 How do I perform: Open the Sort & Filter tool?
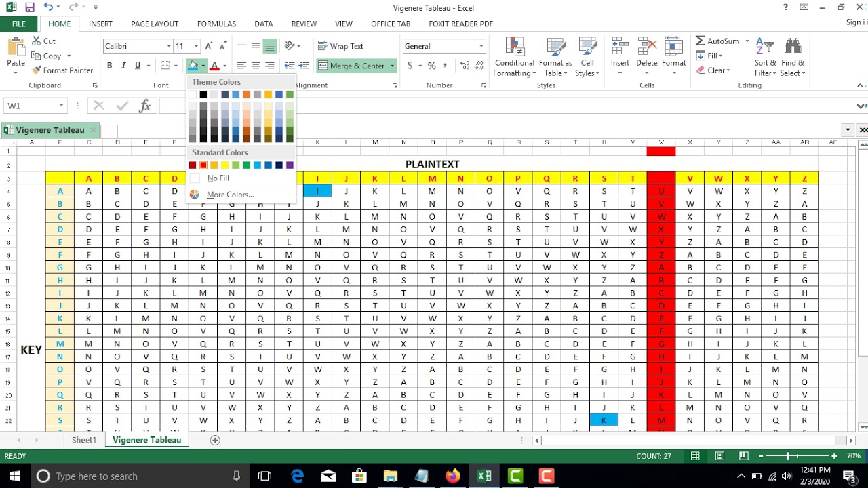pyautogui.click(x=765, y=47)
